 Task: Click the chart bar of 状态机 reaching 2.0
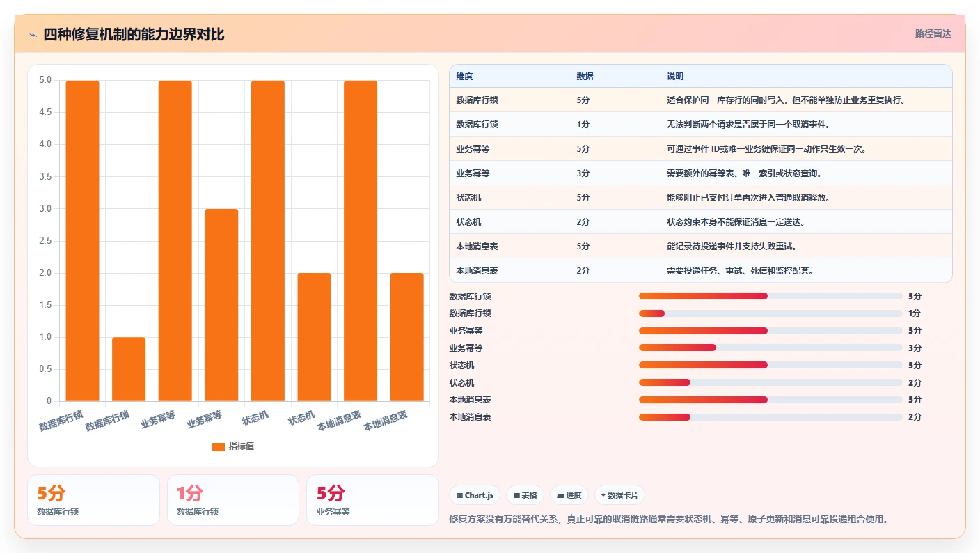click(314, 337)
